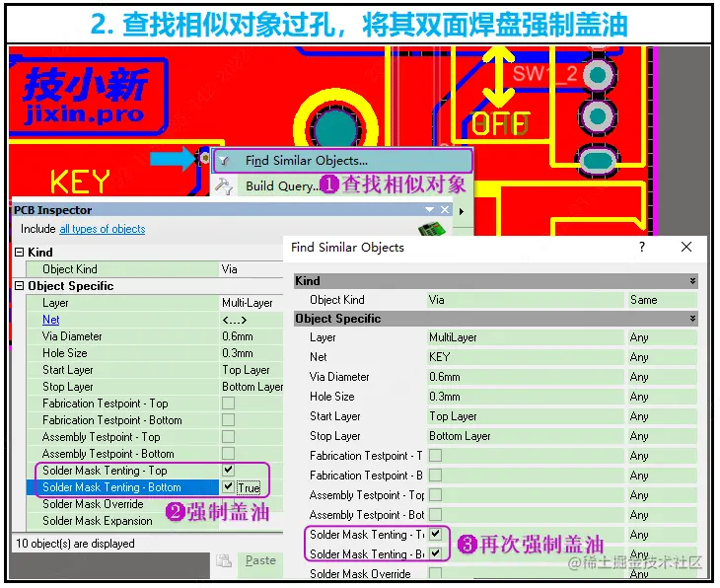Open help in Find Similar Objects dialog
The height and width of the screenshot is (588, 720).
[x=642, y=248]
